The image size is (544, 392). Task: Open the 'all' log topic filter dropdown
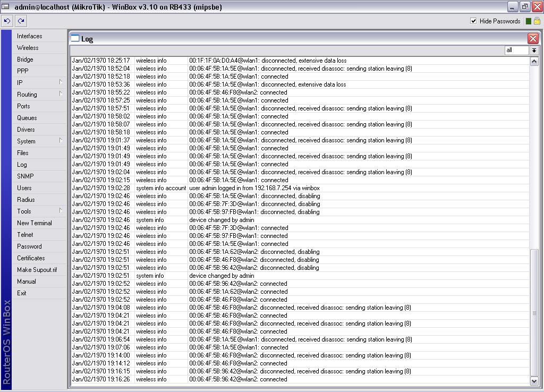534,50
